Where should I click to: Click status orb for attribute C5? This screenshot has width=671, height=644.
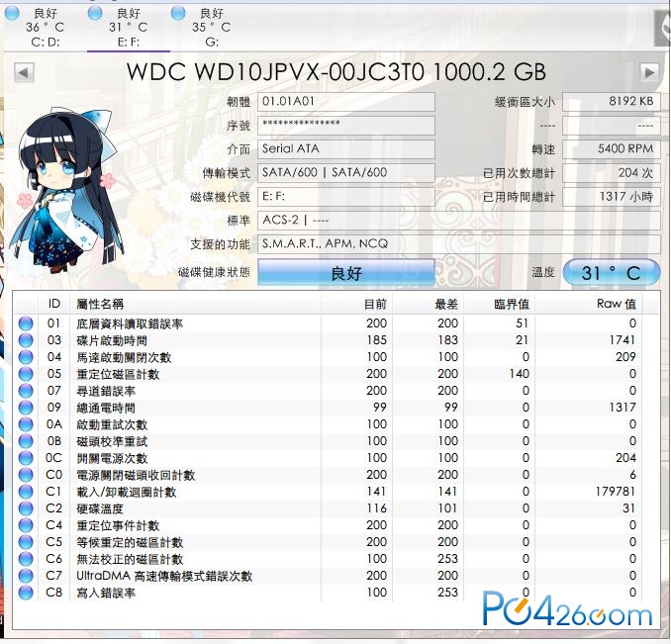tap(26, 542)
